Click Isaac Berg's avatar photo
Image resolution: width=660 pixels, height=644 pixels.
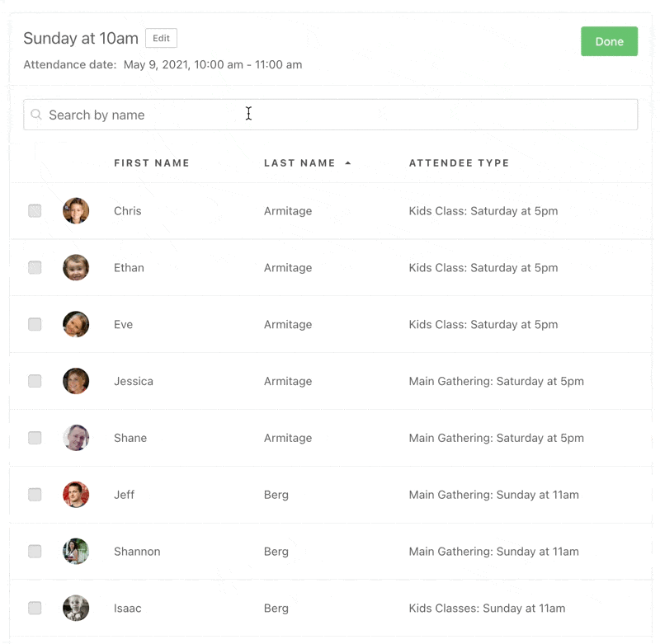click(x=76, y=609)
